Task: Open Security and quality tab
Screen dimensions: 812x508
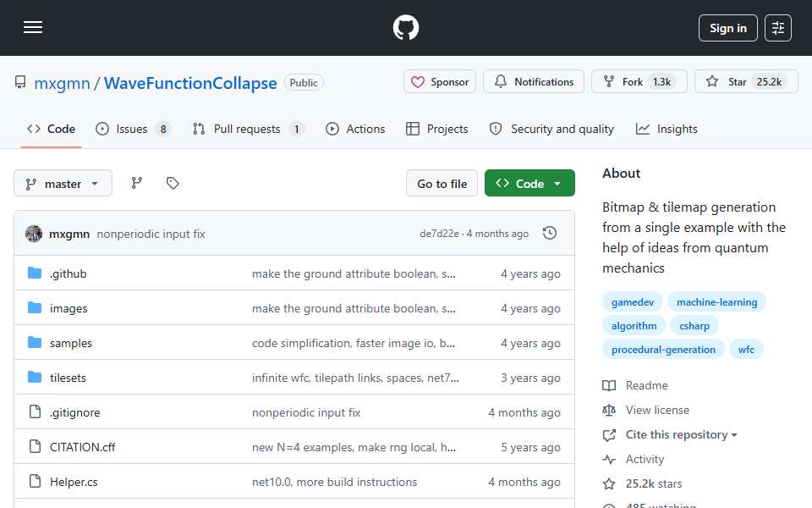Action: [552, 129]
